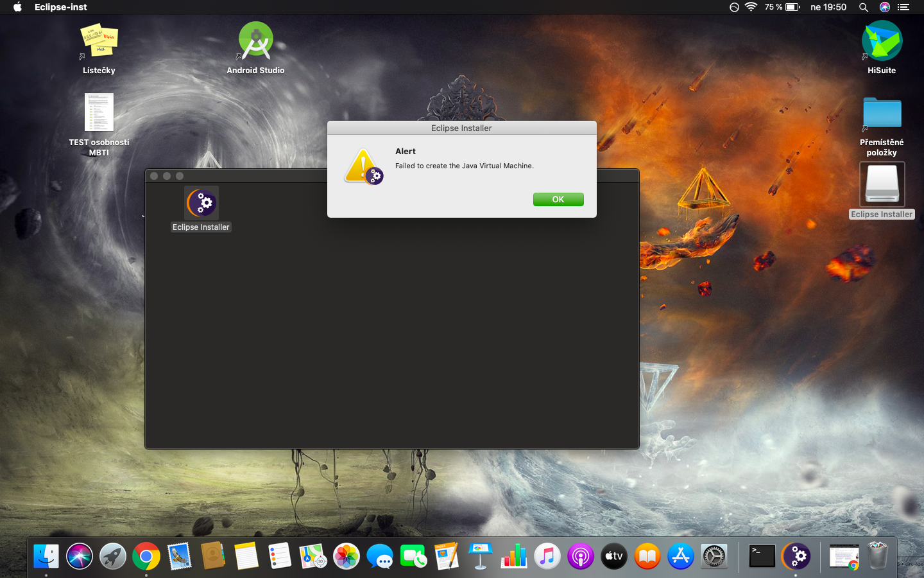
Task: Select the Eclipse Installer disk on desktop
Action: [x=882, y=184]
